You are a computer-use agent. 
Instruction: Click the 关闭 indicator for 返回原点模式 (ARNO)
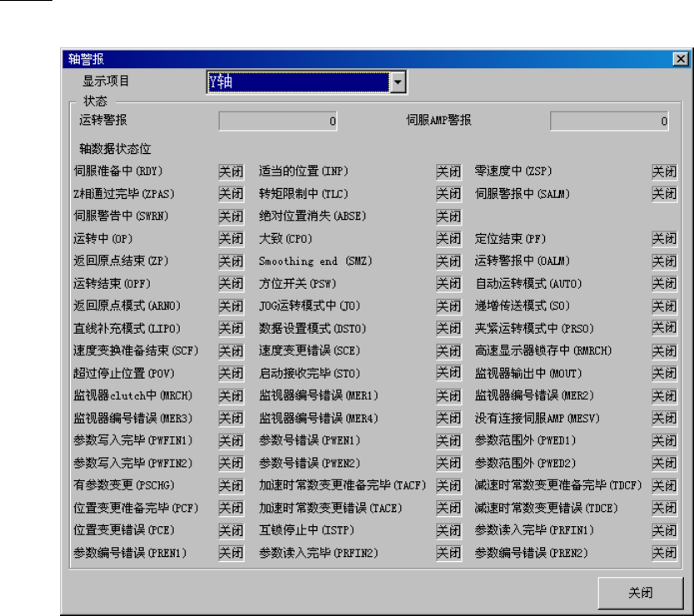click(x=231, y=306)
